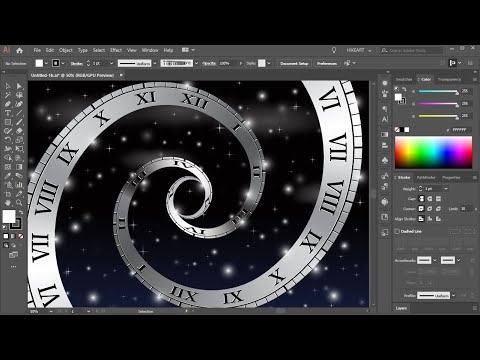480x360 pixels.
Task: Select the Slice tool
Action: (19, 194)
